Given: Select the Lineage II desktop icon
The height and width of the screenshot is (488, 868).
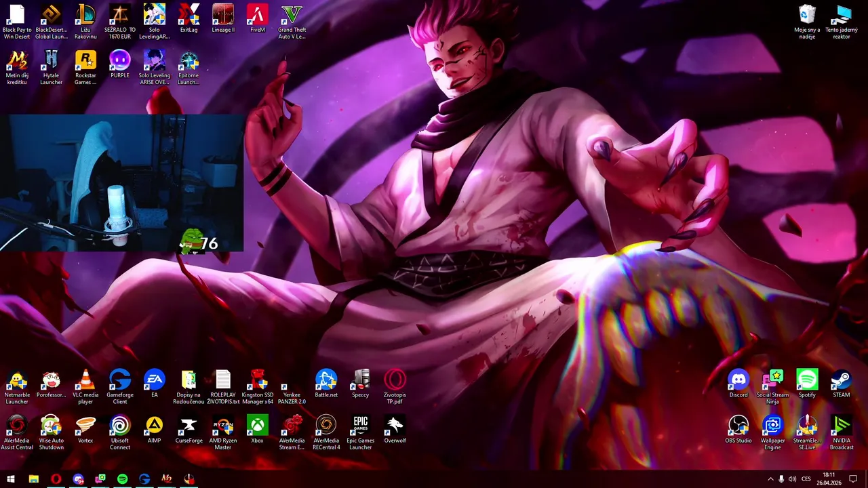Looking at the screenshot, I should [x=223, y=18].
